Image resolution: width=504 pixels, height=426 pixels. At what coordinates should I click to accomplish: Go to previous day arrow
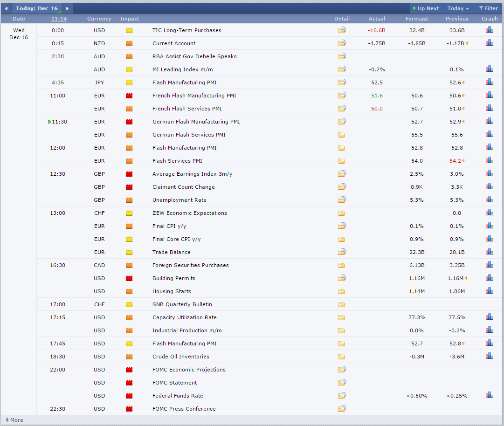(x=6, y=8)
